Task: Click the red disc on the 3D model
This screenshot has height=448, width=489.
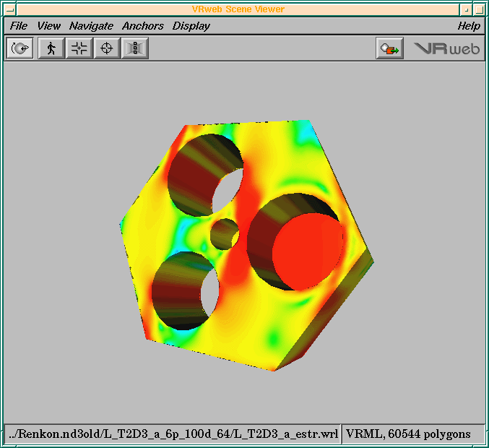Action: pos(308,251)
